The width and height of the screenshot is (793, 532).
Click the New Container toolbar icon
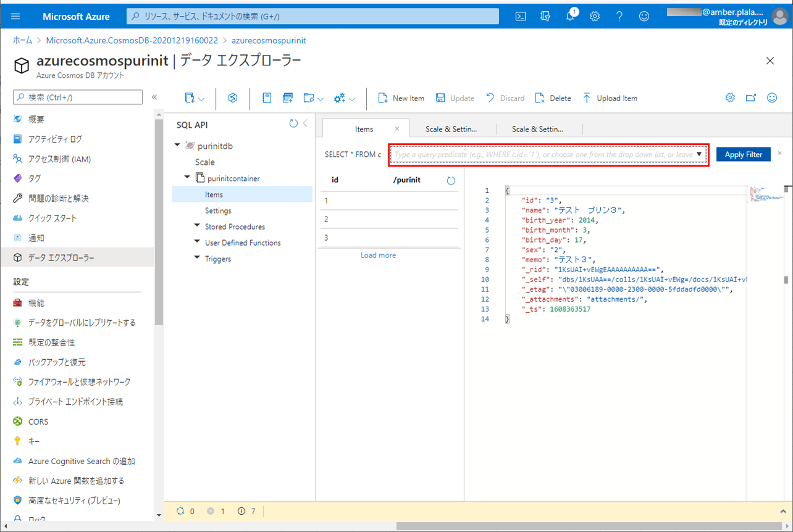click(190, 98)
